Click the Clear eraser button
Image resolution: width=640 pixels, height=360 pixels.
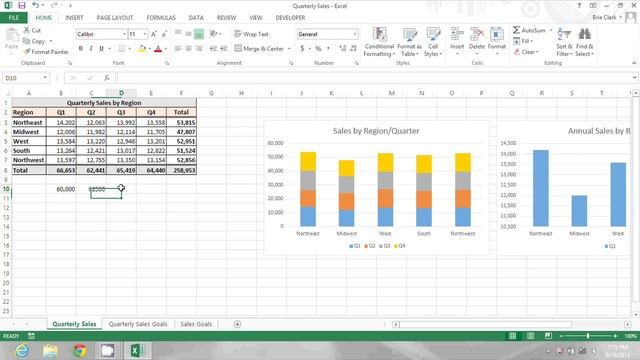[527, 52]
